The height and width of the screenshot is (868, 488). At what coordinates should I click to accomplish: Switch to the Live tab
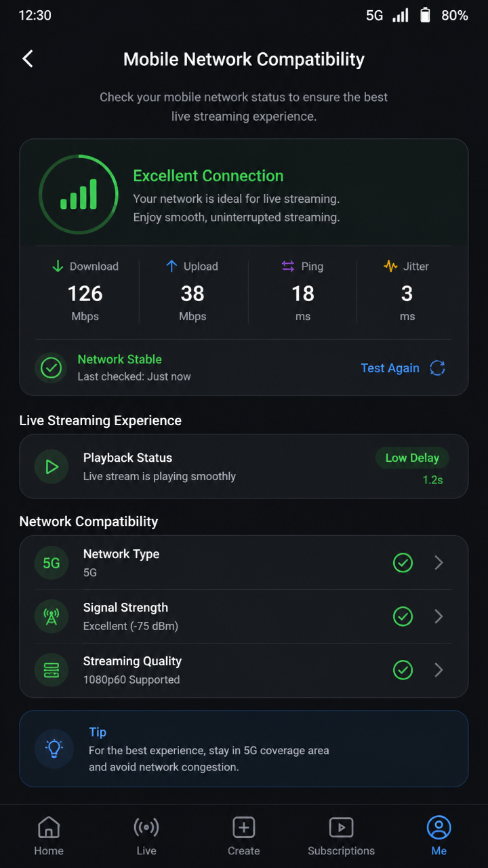[x=146, y=836]
